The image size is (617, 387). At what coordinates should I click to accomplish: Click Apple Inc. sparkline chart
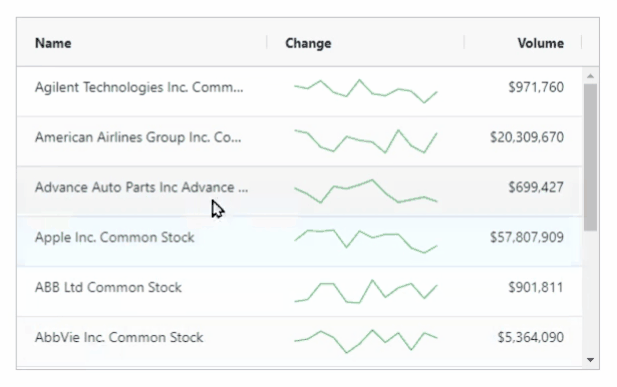click(x=366, y=241)
